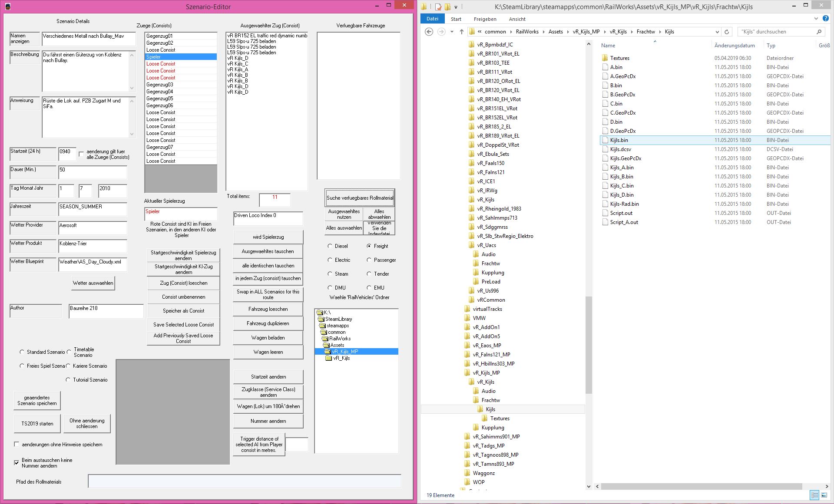Select the Electric radio button

pyautogui.click(x=330, y=260)
